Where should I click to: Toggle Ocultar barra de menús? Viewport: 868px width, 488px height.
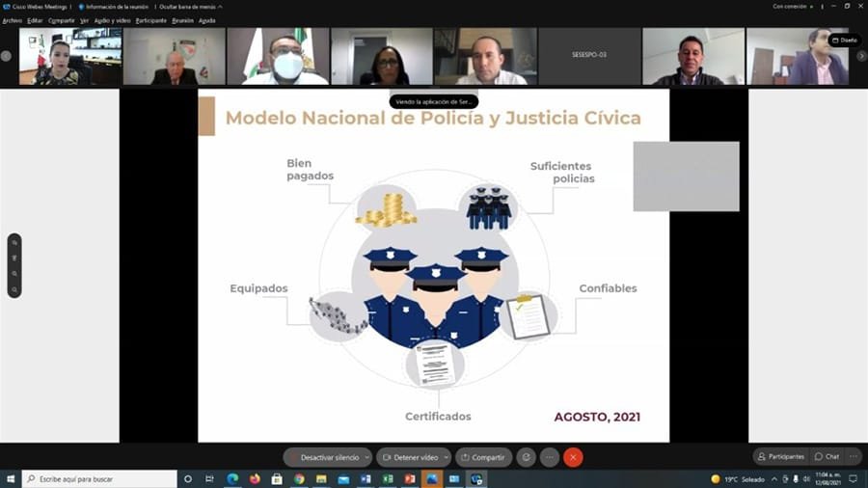point(189,7)
